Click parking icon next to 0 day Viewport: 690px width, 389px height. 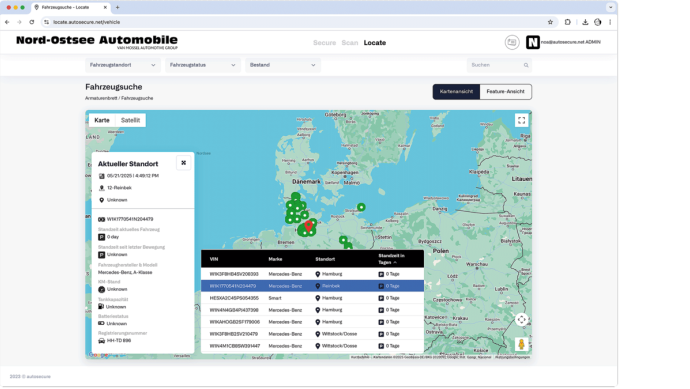tap(102, 237)
